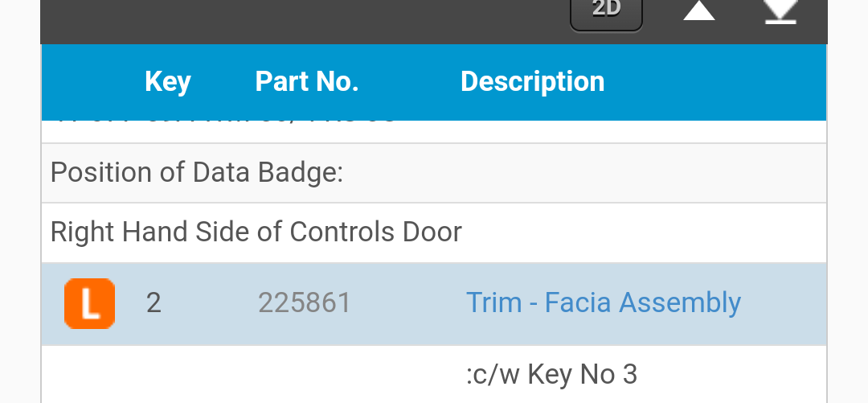Click the orange L icon
This screenshot has height=403, width=868.
click(x=89, y=303)
